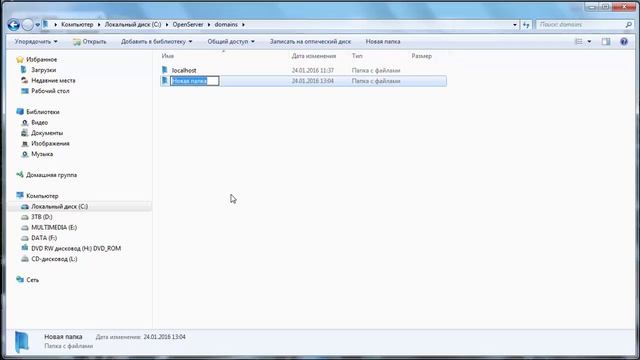Image resolution: width=640 pixels, height=360 pixels.
Task: Open Help via question mark icon
Action: [x=624, y=42]
